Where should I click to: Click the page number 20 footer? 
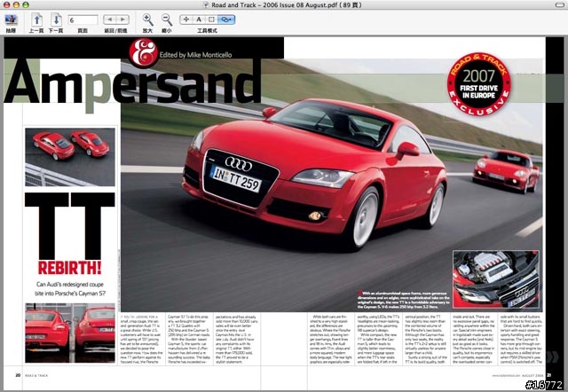tap(18, 375)
